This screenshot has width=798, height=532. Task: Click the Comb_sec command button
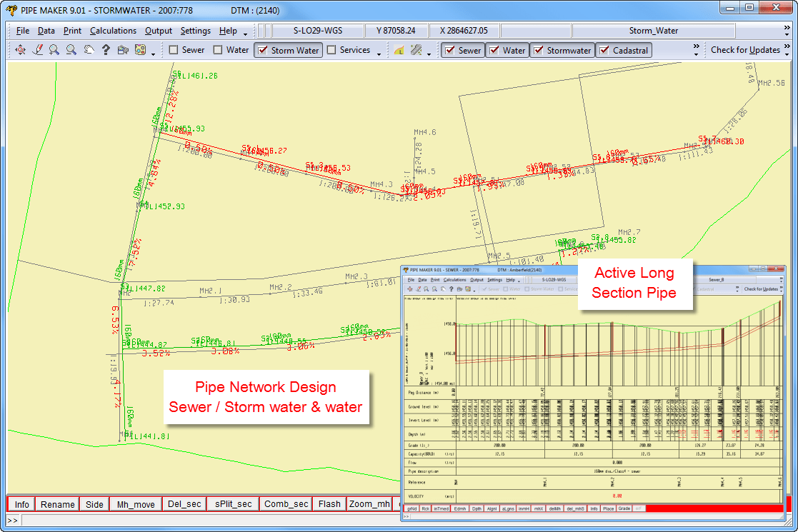tap(286, 504)
